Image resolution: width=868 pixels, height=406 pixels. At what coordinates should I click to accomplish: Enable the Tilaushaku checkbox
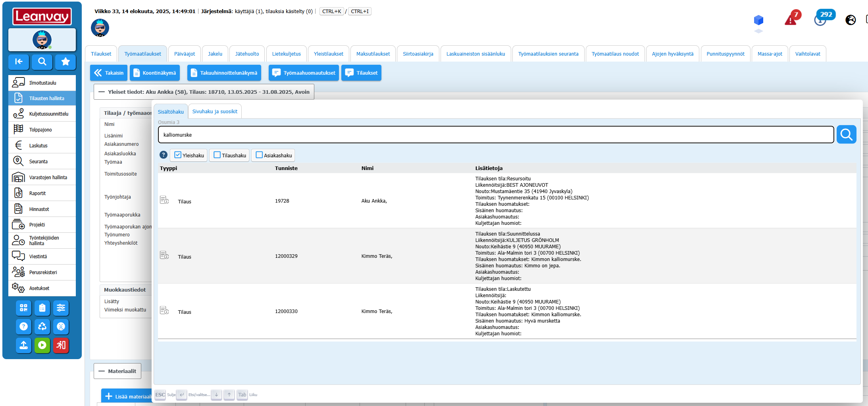217,155
